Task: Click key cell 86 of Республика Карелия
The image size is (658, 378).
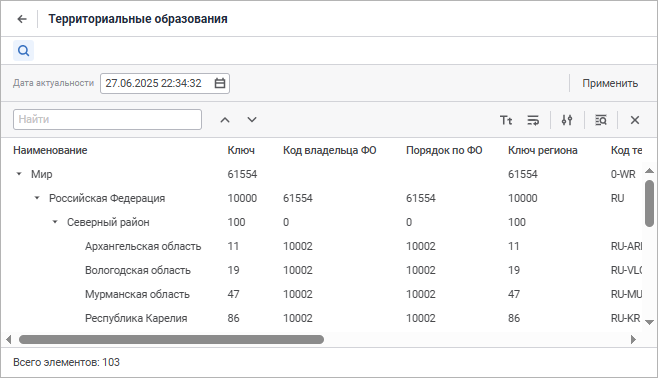Action: pos(233,318)
